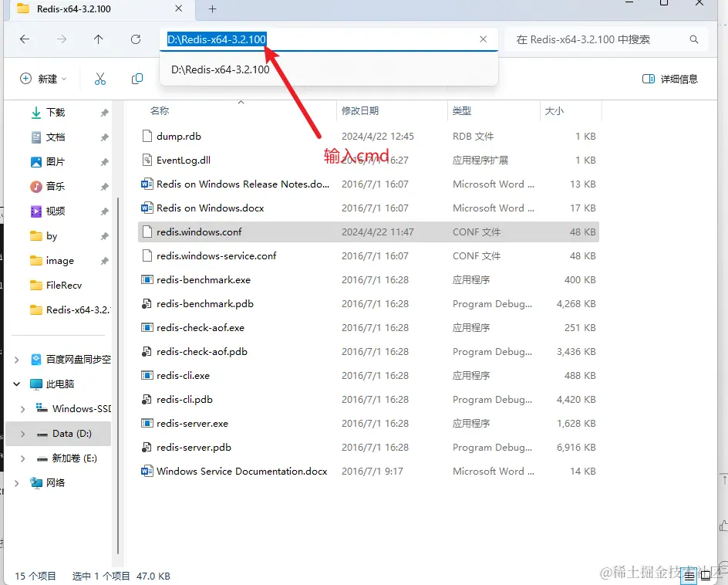The width and height of the screenshot is (728, 585).
Task: Select the Redis on Windows.docx file
Action: point(368,208)
